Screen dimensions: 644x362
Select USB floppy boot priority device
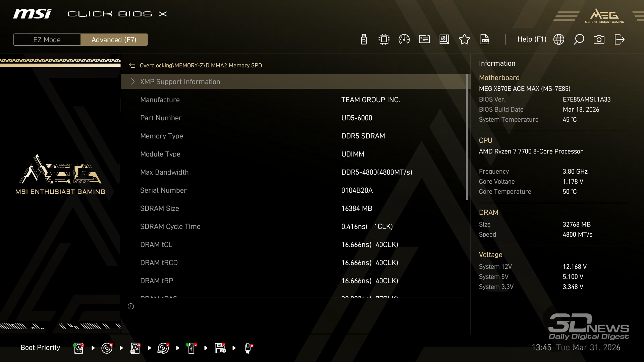coord(220,348)
